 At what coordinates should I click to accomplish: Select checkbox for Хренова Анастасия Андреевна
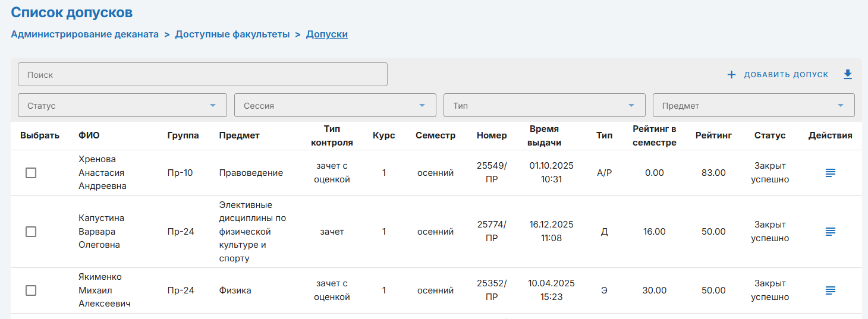pos(31,173)
